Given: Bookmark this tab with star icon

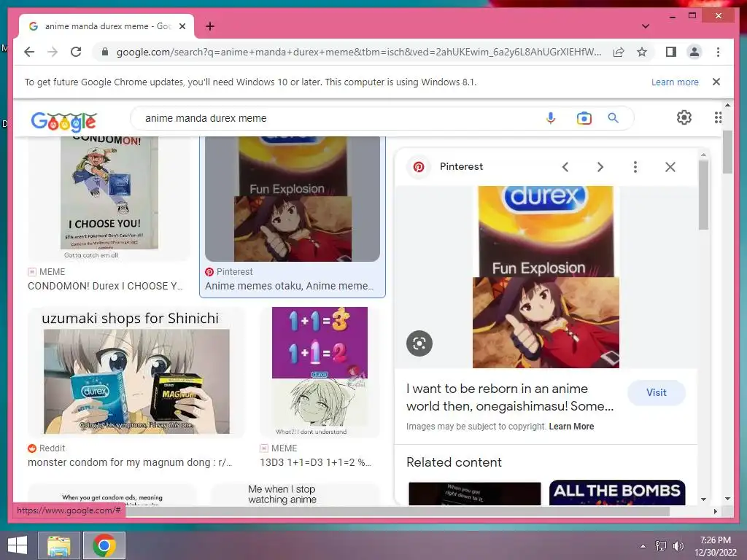Looking at the screenshot, I should 642,52.
